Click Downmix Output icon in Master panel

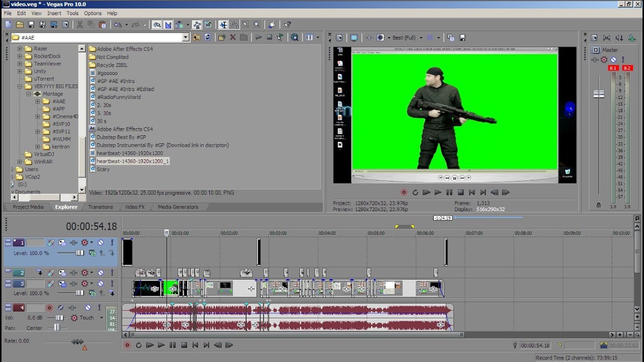tap(607, 38)
